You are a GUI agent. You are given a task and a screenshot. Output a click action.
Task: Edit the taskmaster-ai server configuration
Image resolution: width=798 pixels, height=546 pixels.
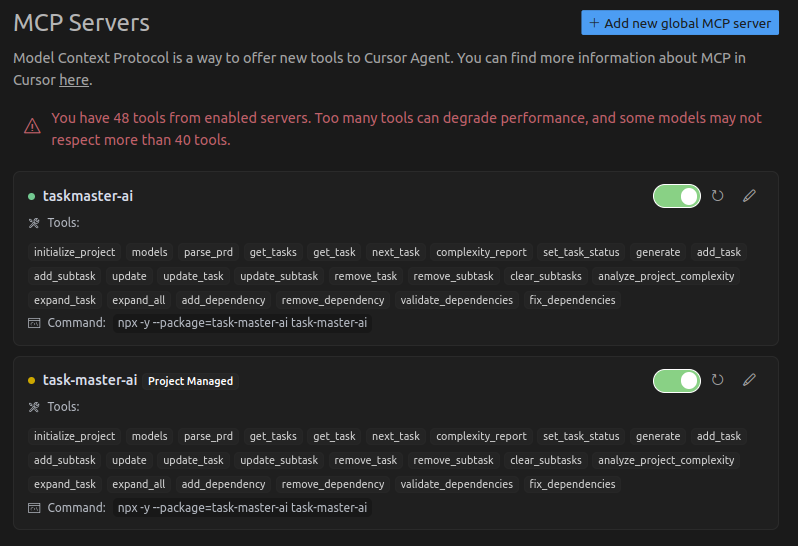pos(749,196)
